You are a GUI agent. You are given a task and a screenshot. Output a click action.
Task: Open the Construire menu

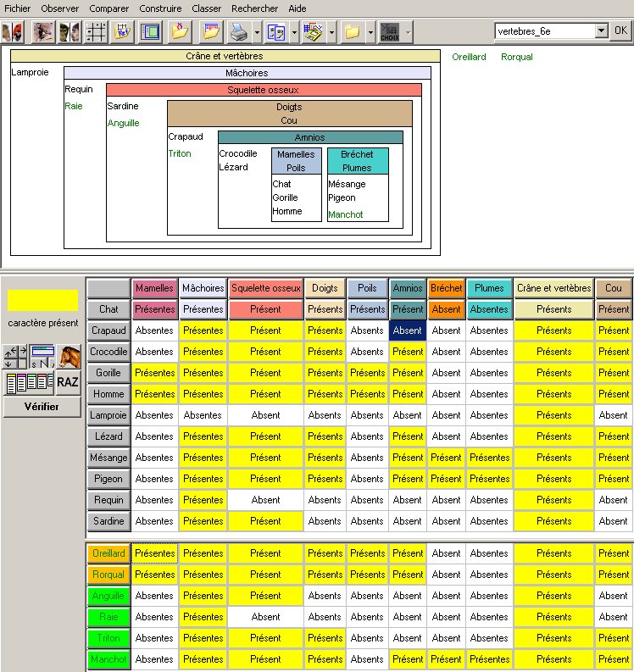pyautogui.click(x=160, y=7)
